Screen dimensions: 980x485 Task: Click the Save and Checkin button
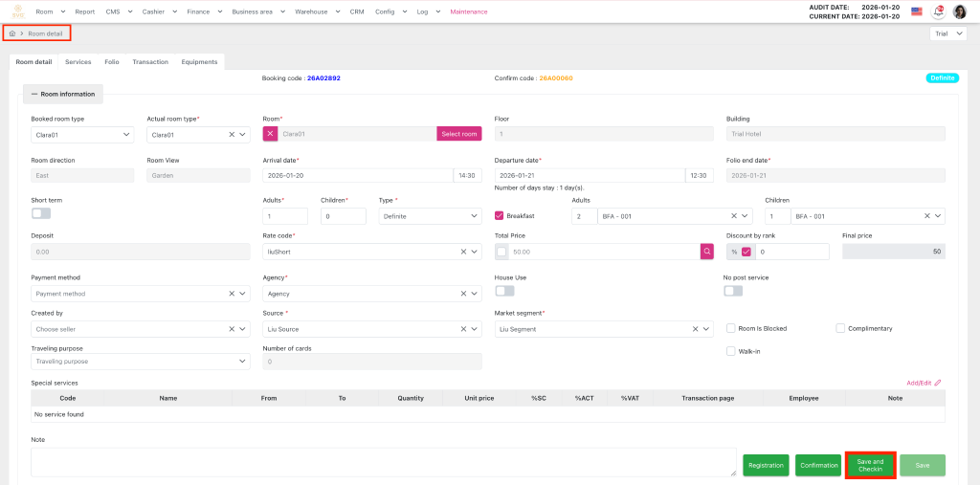pyautogui.click(x=869, y=465)
